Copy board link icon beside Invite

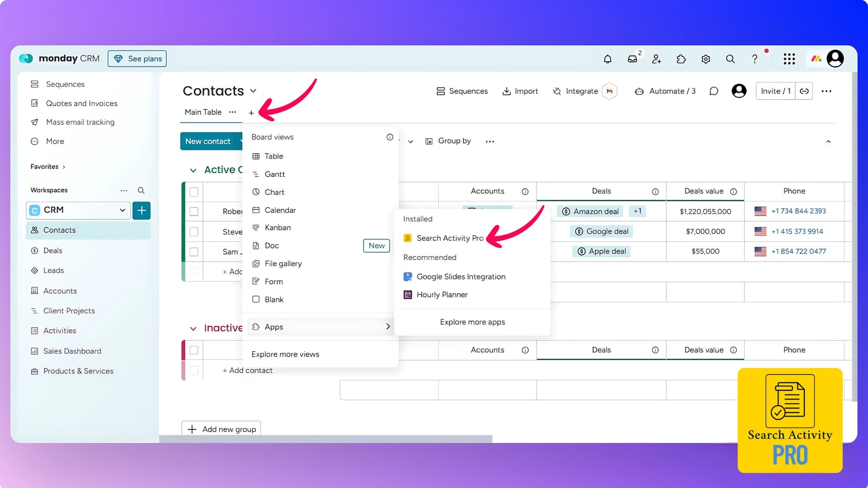[x=804, y=91]
